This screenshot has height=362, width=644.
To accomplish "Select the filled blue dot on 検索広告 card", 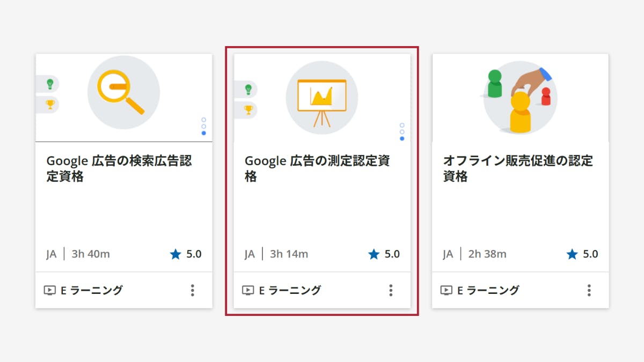I will pos(204,133).
